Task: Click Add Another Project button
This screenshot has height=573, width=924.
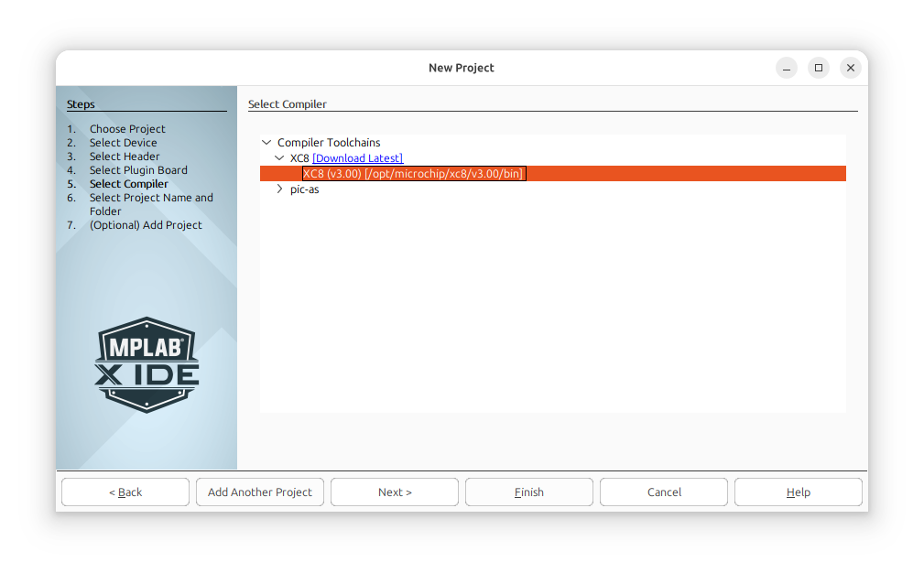Action: tap(260, 492)
